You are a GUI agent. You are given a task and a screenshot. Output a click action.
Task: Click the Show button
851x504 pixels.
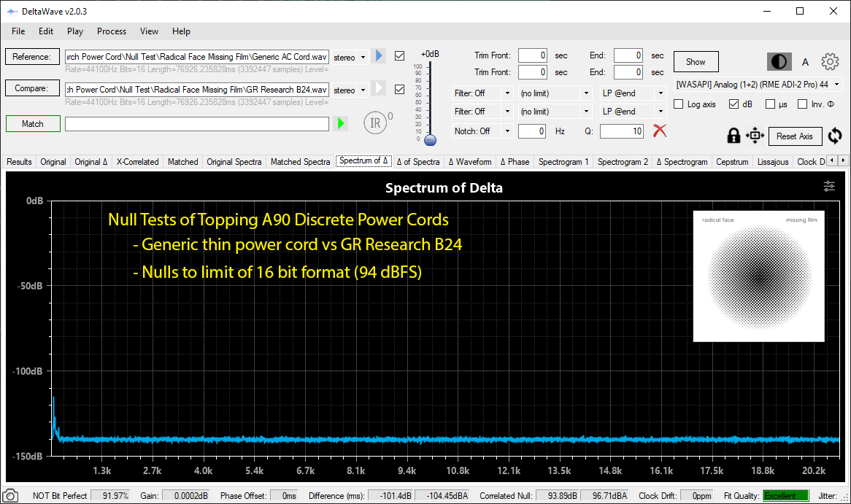696,62
